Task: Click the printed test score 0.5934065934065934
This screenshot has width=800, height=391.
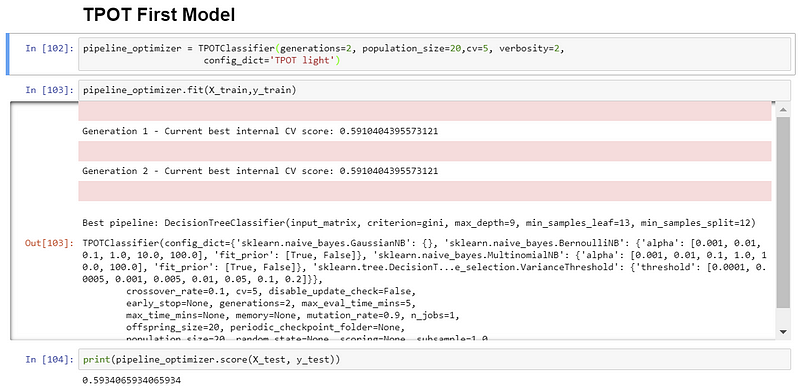Action: (x=132, y=381)
